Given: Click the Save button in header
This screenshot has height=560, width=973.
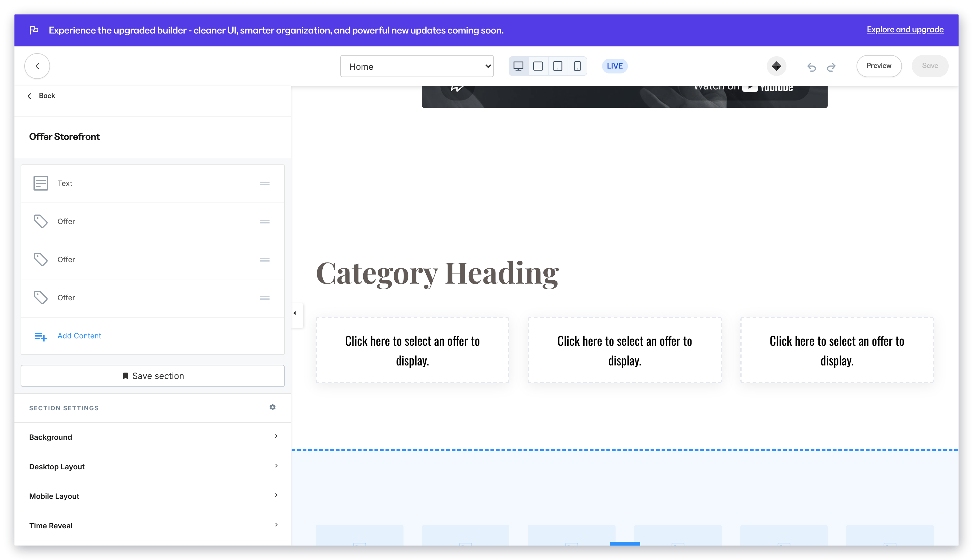Looking at the screenshot, I should click(930, 66).
